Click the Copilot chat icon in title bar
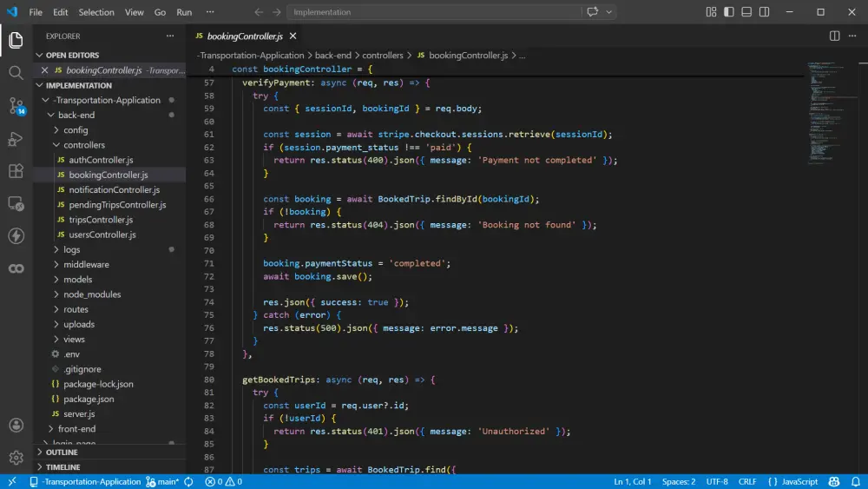The height and width of the screenshot is (489, 868). 592,11
